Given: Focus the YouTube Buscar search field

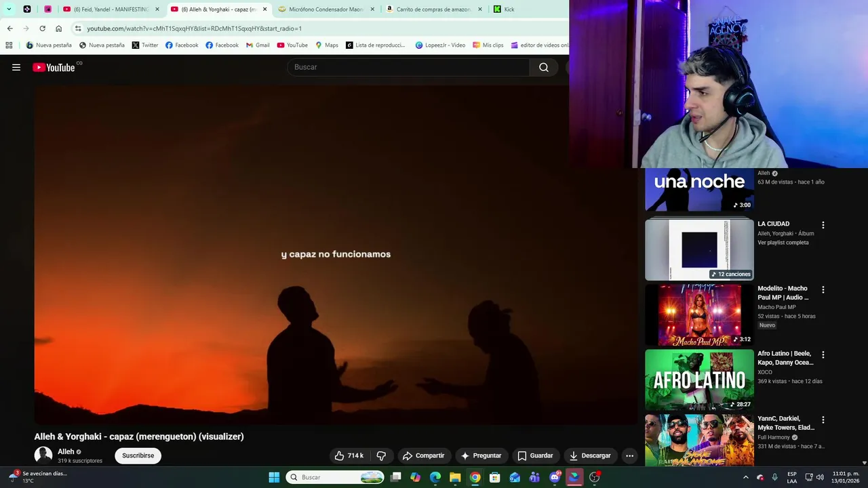Looking at the screenshot, I should pyautogui.click(x=408, y=67).
